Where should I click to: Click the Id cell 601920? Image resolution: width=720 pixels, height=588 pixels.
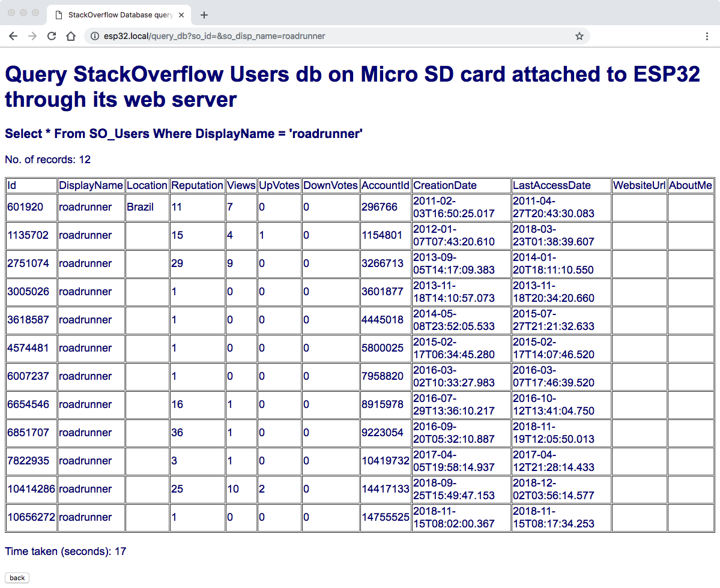click(x=25, y=207)
